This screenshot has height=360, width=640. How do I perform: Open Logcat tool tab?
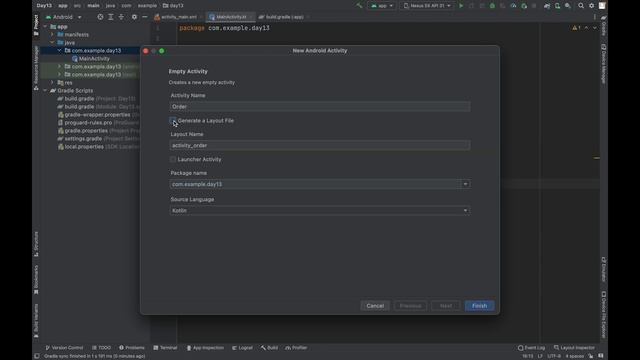[x=242, y=348]
